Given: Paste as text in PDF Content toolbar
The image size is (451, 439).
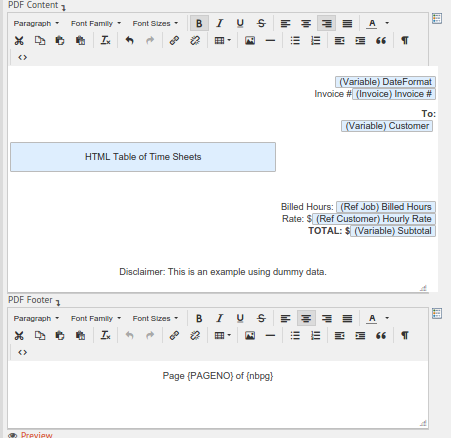Looking at the screenshot, I should tap(80, 41).
